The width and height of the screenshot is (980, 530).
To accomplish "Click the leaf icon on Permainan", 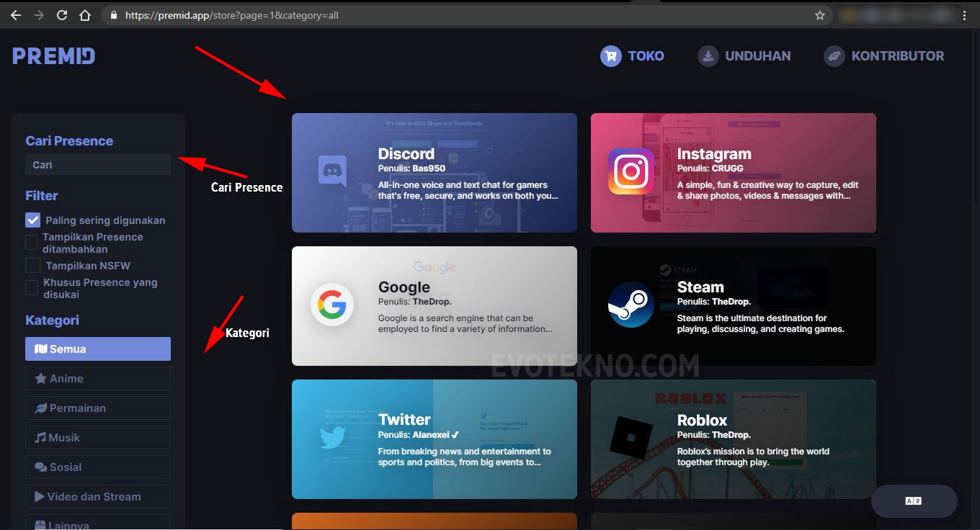I will click(x=41, y=408).
